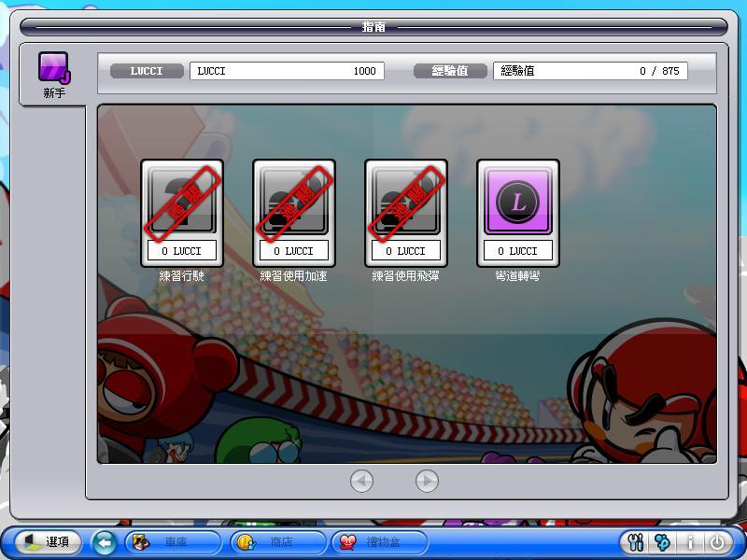This screenshot has width=747, height=560.
Task: Click the gray 經驗值 label pill
Action: point(450,71)
